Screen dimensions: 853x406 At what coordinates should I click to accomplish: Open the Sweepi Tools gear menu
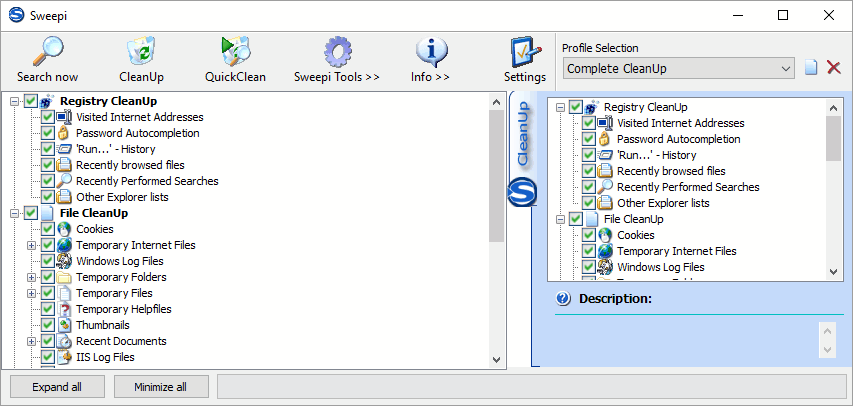(337, 52)
